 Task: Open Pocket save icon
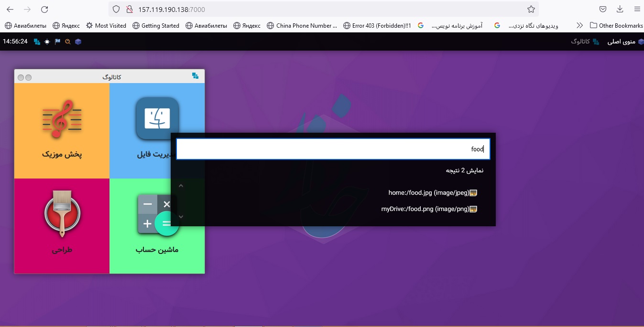[x=603, y=9]
